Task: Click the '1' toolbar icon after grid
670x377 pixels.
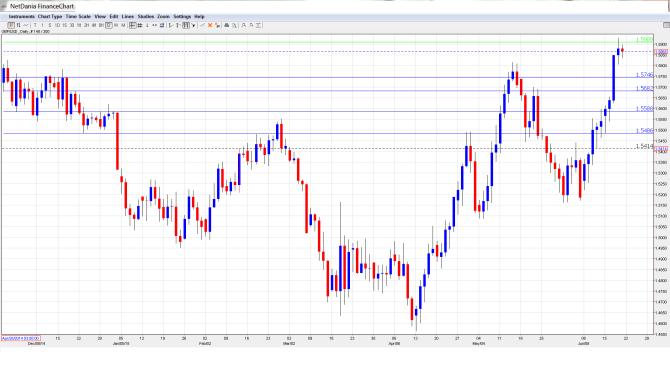Action: [147, 26]
